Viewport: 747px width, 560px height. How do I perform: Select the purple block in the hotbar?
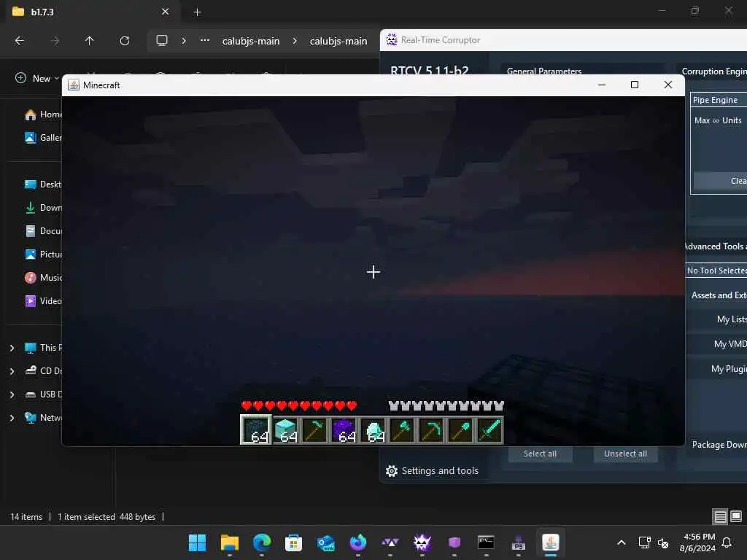click(344, 429)
